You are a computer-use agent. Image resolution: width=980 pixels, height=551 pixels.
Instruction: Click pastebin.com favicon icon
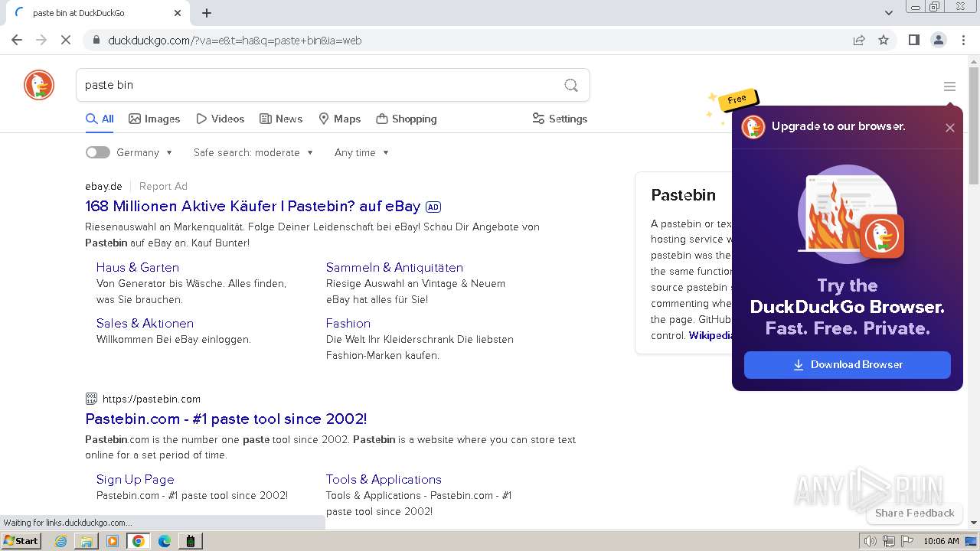point(91,399)
